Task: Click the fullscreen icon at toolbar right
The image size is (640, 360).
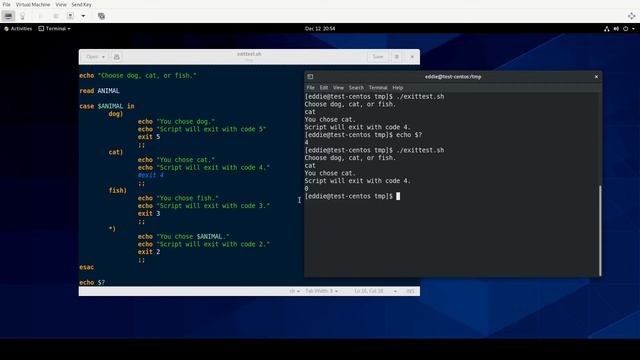Action: point(631,16)
